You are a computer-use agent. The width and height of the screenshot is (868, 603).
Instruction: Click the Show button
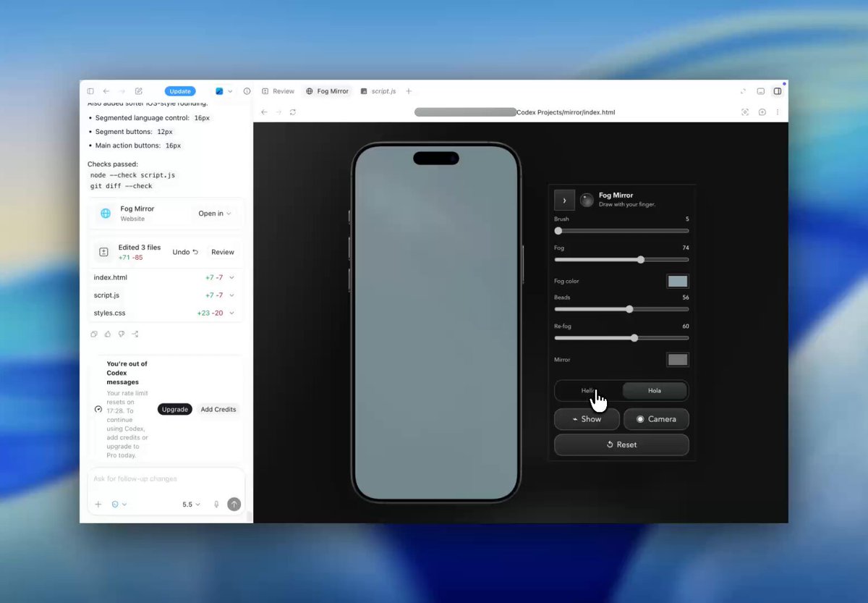point(587,419)
